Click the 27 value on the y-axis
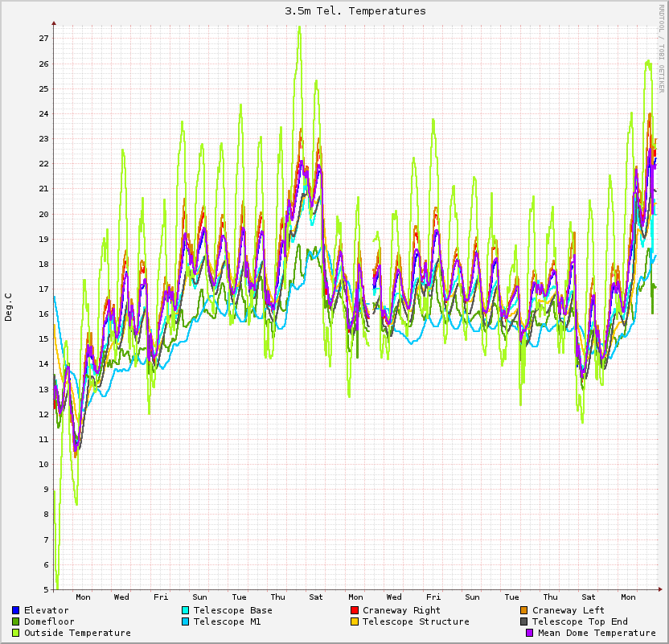Screen dimensions: 669x644 tap(44, 39)
